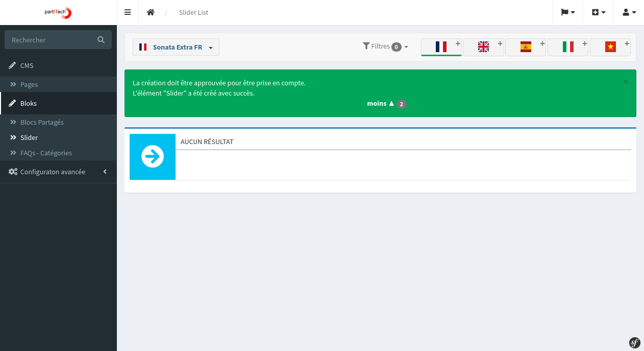
Task: Open Pages in the sidebar
Action: click(29, 84)
